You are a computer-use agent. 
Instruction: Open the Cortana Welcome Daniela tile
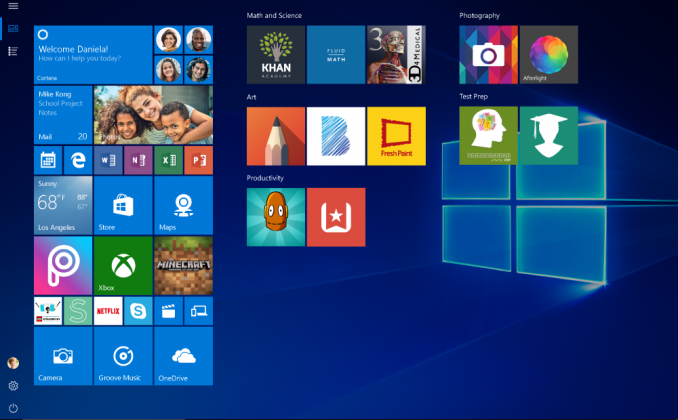[x=93, y=55]
